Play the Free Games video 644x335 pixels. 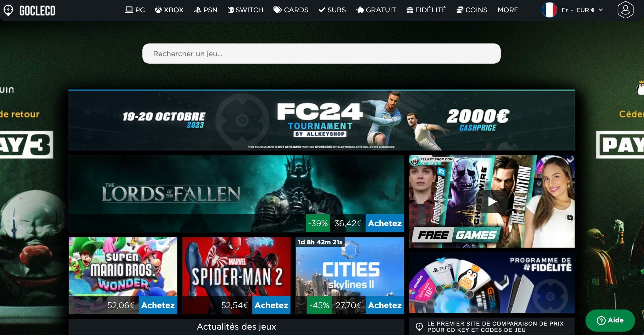pyautogui.click(x=492, y=202)
